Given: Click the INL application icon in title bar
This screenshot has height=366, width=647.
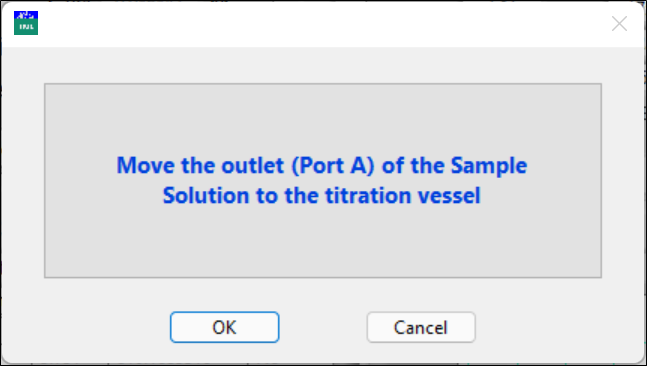Looking at the screenshot, I should point(26,23).
